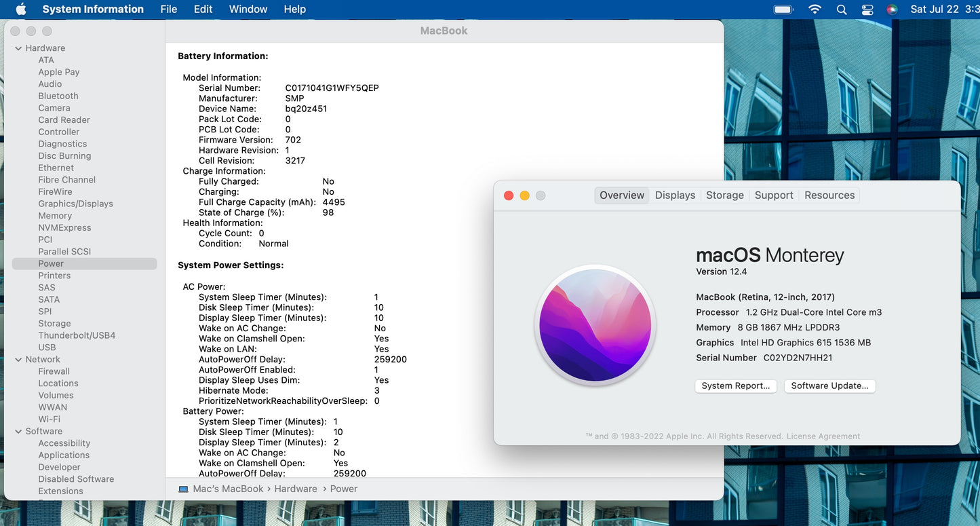
Task: Collapse the Network section
Action: click(18, 360)
